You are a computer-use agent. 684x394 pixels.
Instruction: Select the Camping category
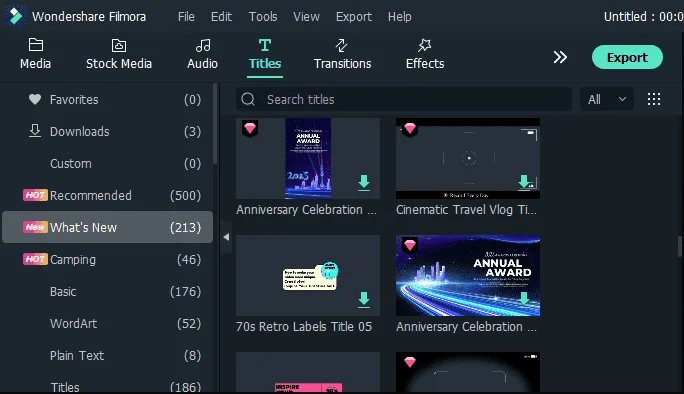(107, 260)
